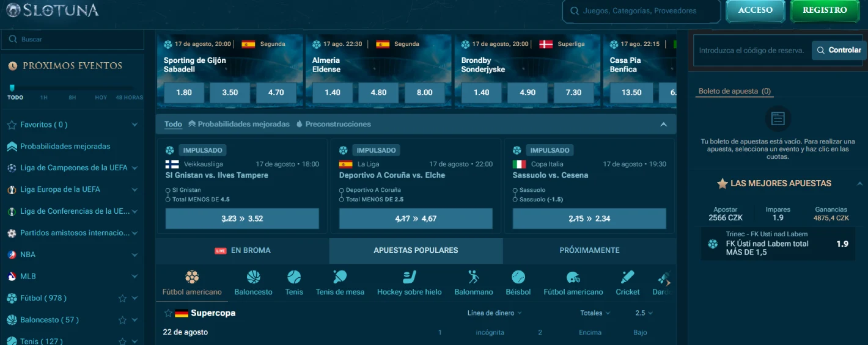
Task: Select the Fútbol americano helmet icon
Action: 573,277
